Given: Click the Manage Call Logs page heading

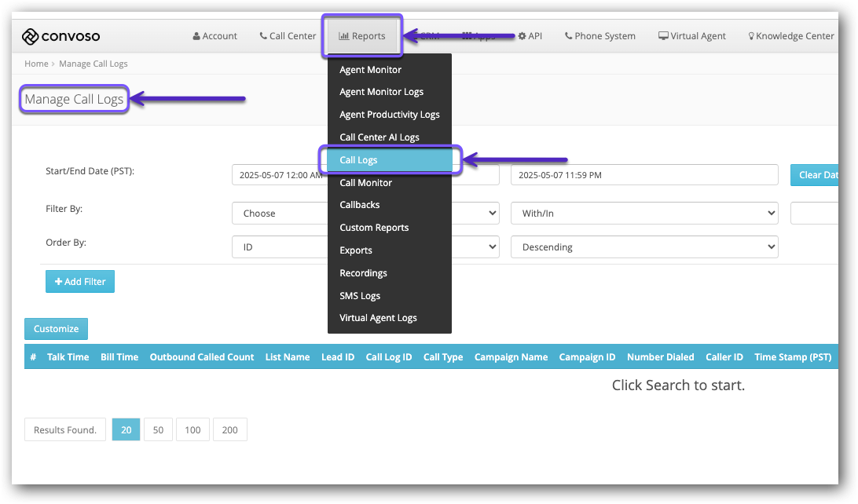Looking at the screenshot, I should [74, 99].
